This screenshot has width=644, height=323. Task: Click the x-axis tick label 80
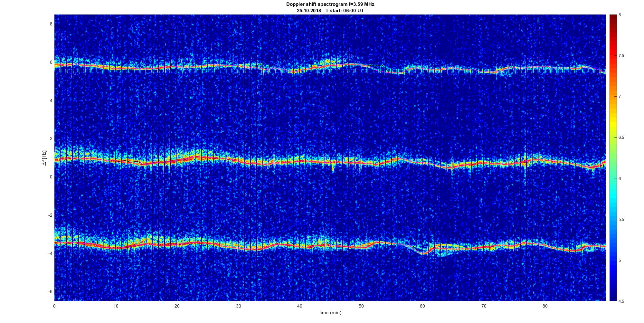coord(545,306)
